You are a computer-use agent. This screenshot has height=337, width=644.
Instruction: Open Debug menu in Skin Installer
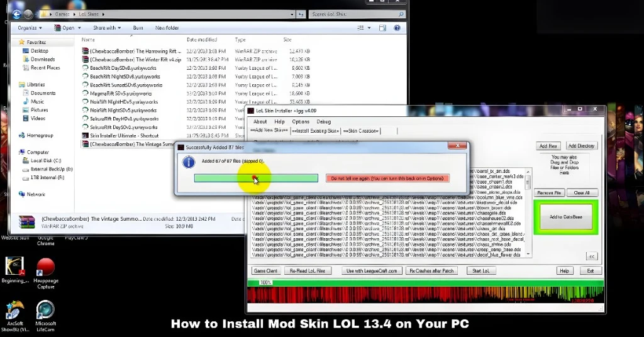tap(324, 121)
